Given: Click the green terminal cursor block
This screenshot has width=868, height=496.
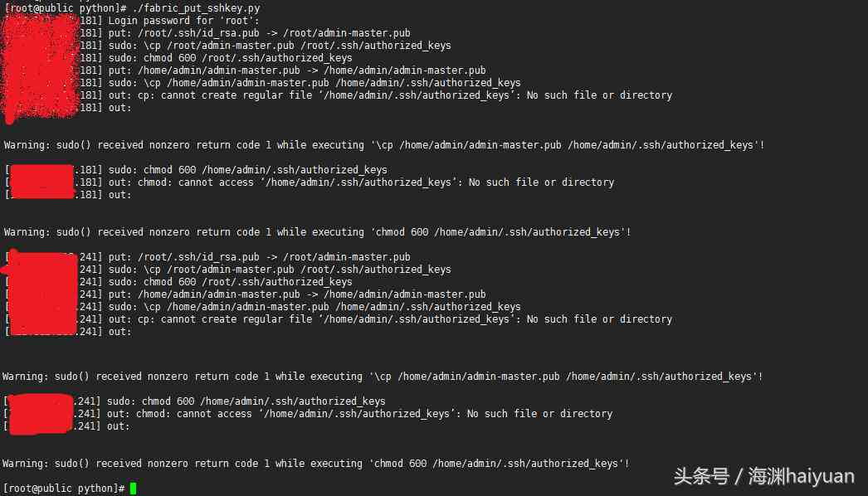Looking at the screenshot, I should pyautogui.click(x=133, y=489).
